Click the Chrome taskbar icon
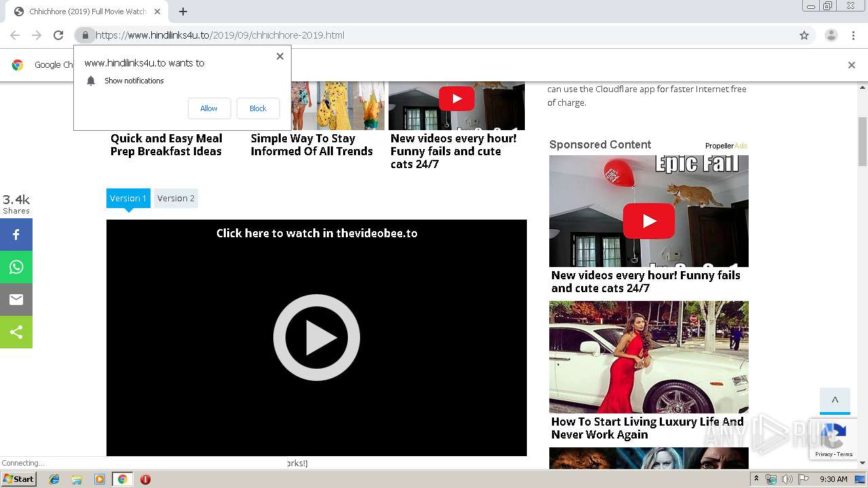The image size is (868, 488). (122, 479)
